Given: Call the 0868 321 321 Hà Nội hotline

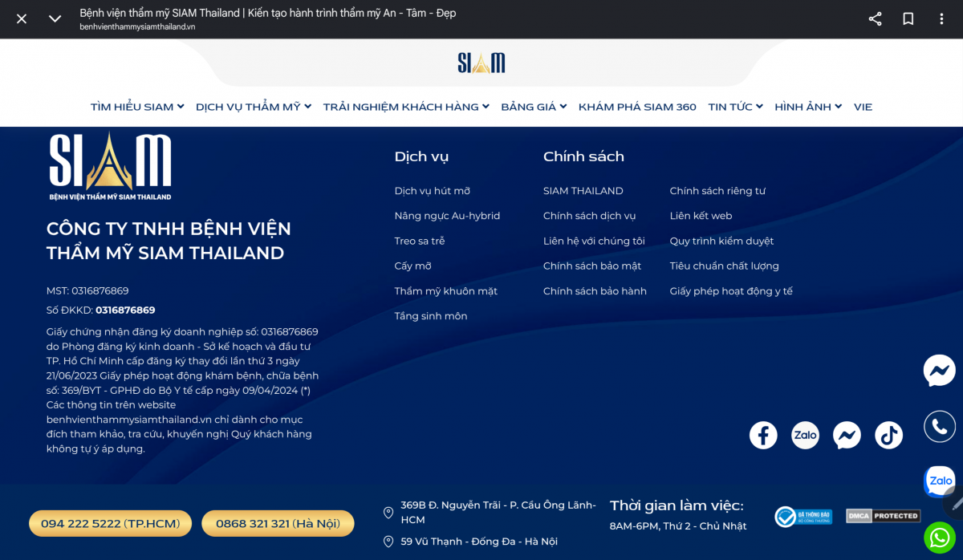Looking at the screenshot, I should point(278,523).
